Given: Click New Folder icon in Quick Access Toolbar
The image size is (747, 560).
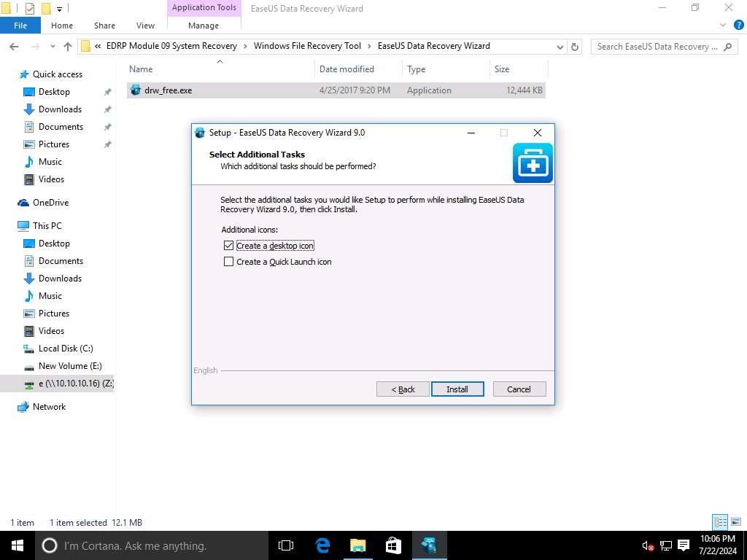Looking at the screenshot, I should click(x=46, y=8).
